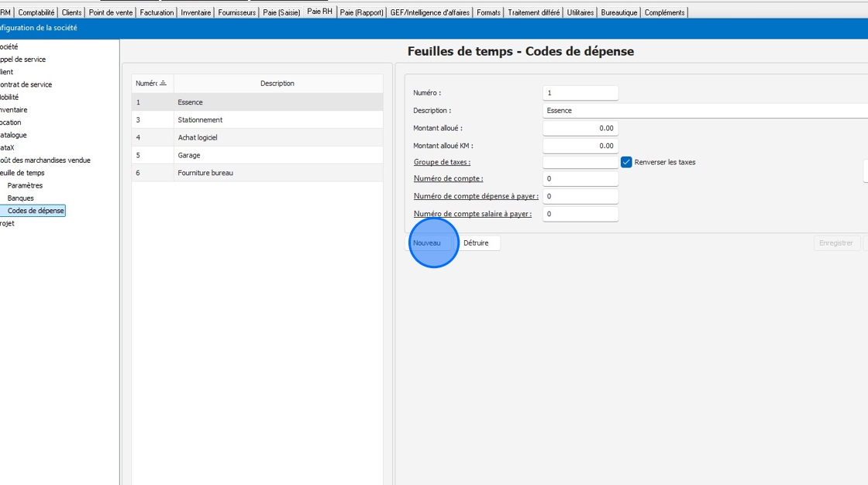
Task: Click the Enregistrer button
Action: [836, 243]
